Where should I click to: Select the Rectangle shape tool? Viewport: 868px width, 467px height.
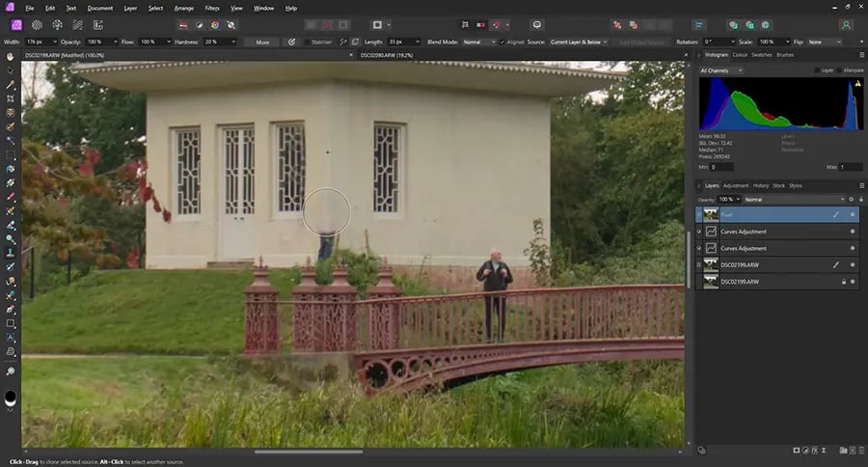coord(10,323)
